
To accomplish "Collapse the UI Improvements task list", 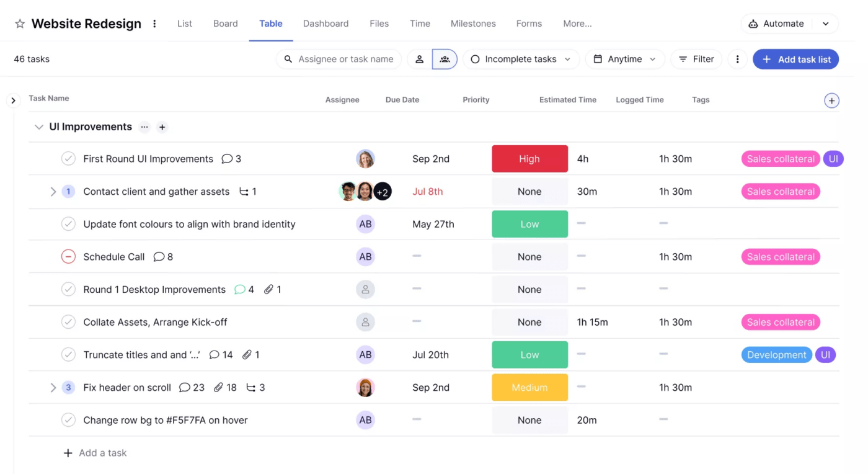I will [x=39, y=127].
